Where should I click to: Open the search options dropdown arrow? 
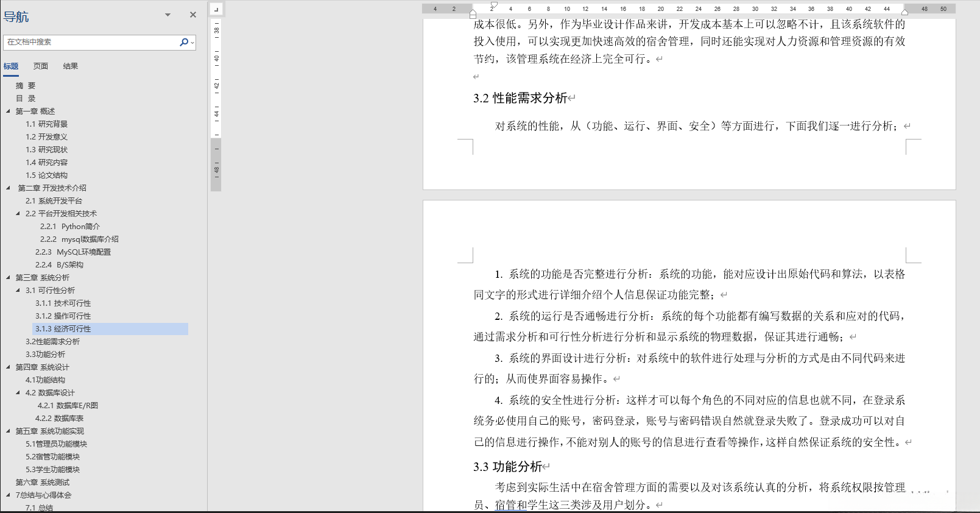point(192,43)
